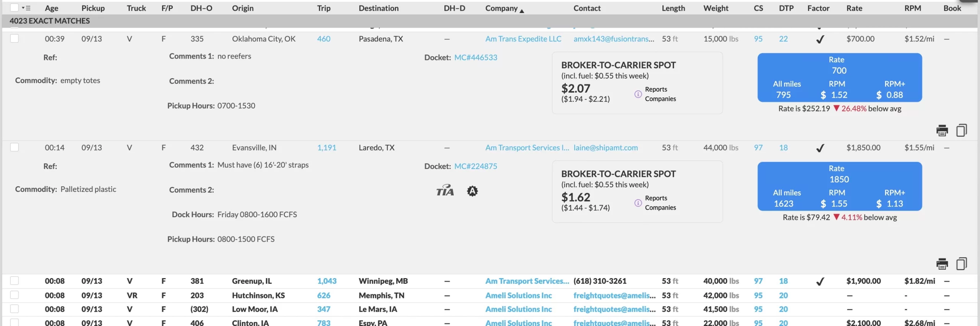Click the Rate 700 calculator panel
The width and height of the screenshot is (980, 326).
click(840, 77)
